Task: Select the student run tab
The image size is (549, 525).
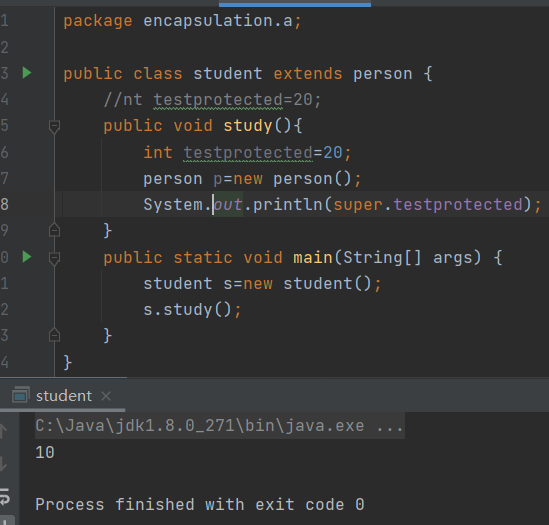Action: 64,396
